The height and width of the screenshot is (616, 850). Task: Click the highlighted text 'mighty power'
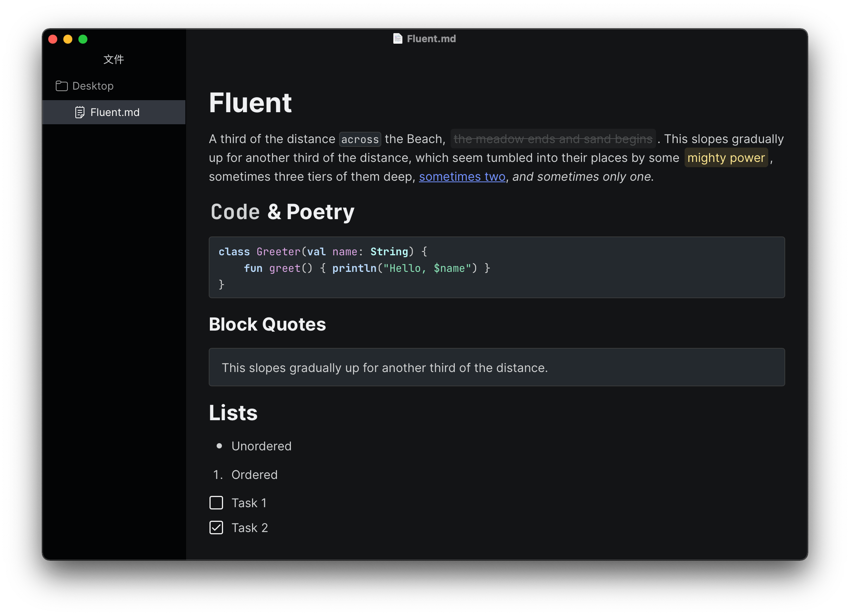tap(726, 158)
